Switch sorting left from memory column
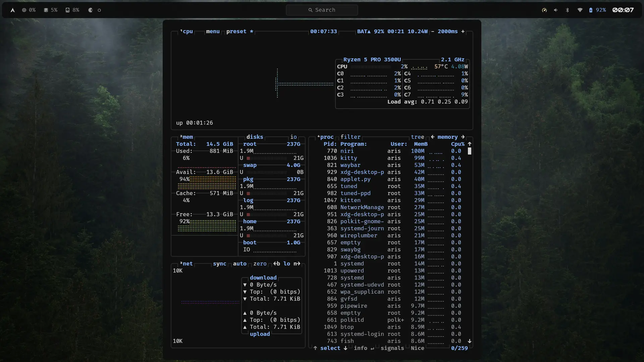Screen dimensions: 644x362 point(433,137)
